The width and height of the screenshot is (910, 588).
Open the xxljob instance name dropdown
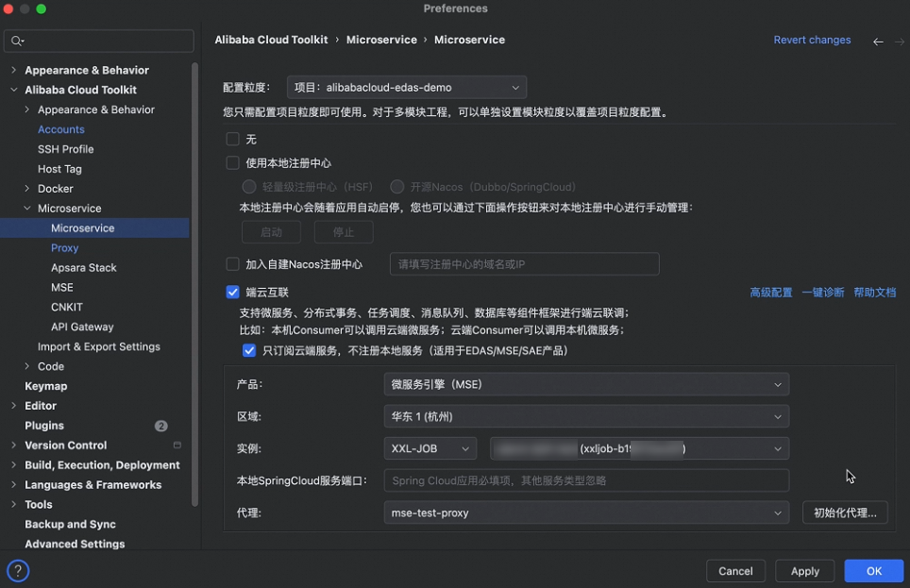click(640, 448)
